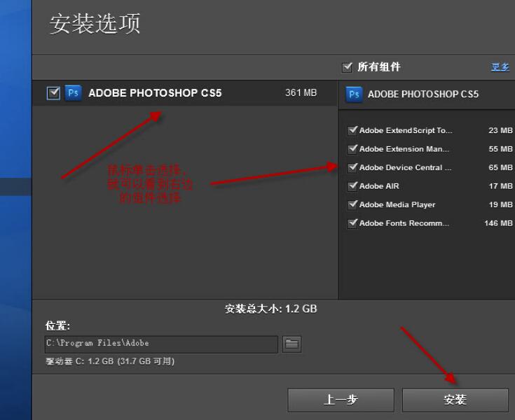Toggle the 所有组件 (all components) checkbox
515x420 pixels.
(x=347, y=67)
